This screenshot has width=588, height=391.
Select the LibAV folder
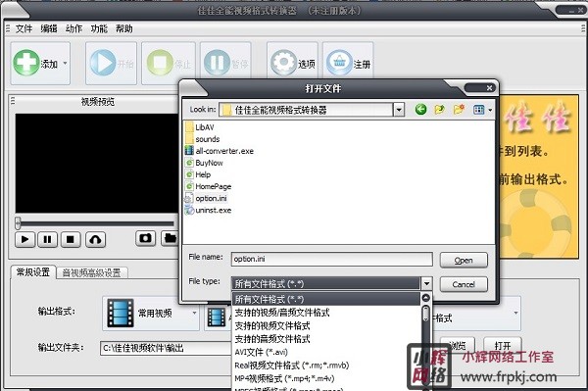point(205,127)
